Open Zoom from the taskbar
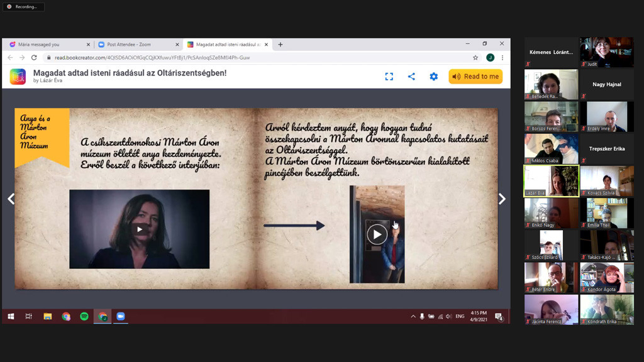This screenshot has height=362, width=644. click(x=121, y=317)
